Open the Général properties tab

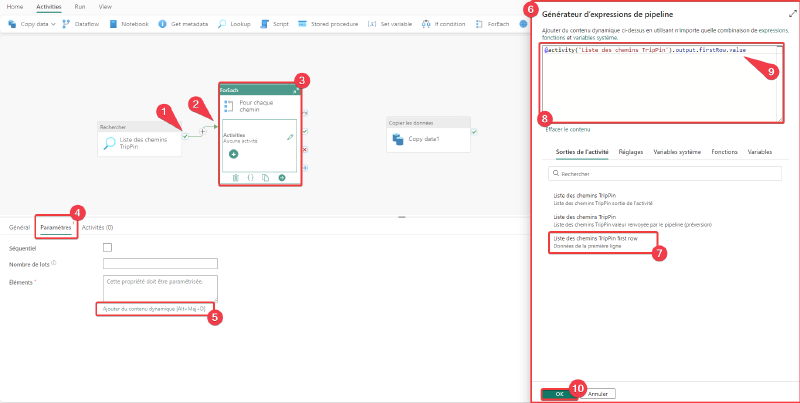pyautogui.click(x=19, y=228)
